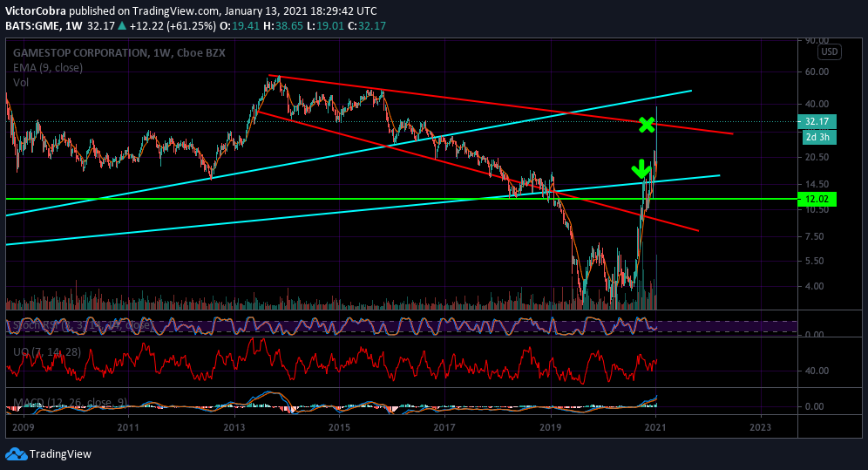Click the L:19.01 low value
The width and height of the screenshot is (868, 470).
(325, 26)
